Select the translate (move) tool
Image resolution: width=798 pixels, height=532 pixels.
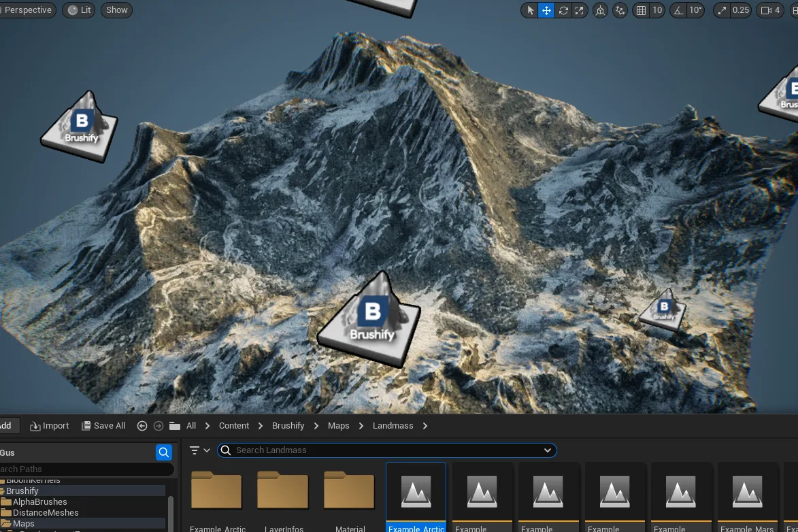[546, 10]
